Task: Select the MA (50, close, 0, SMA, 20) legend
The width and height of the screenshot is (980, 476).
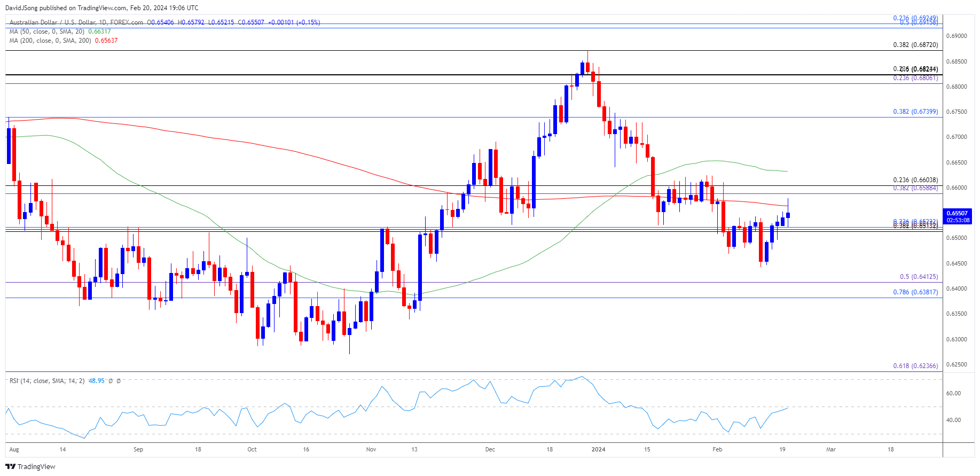Action: point(48,32)
